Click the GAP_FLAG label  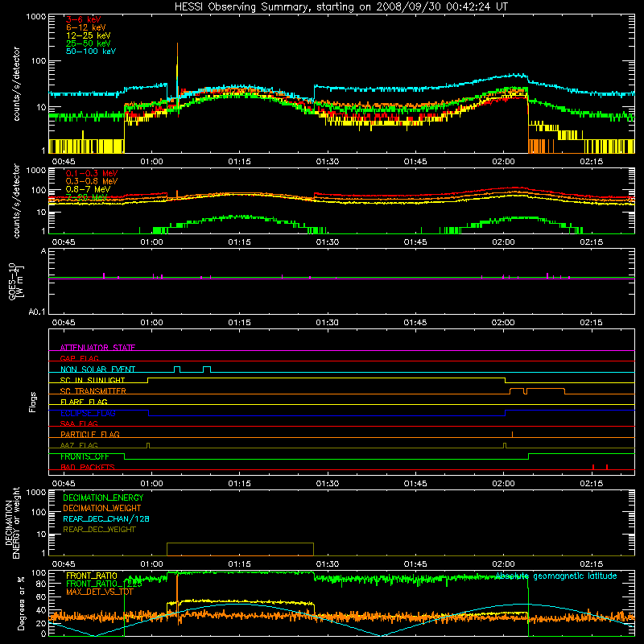point(79,358)
